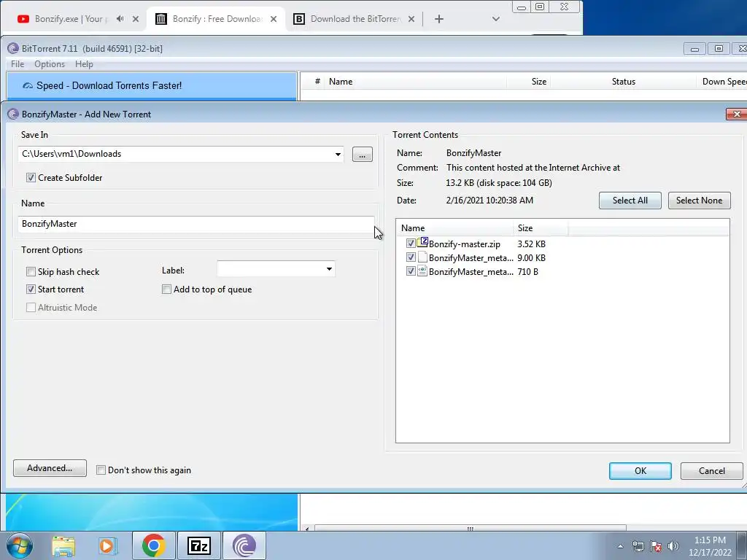Screen dimensions: 747x560
Task: Sort torrents by Status column
Action: [x=623, y=82]
